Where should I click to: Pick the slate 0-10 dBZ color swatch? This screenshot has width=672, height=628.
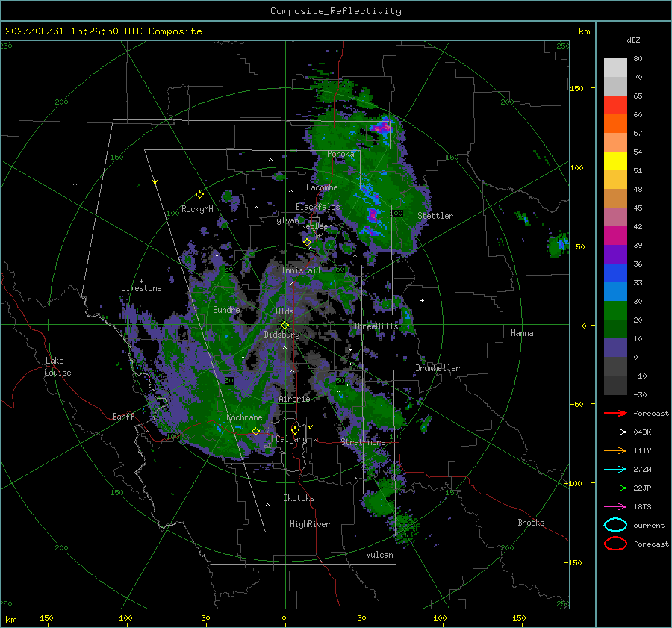click(x=615, y=348)
